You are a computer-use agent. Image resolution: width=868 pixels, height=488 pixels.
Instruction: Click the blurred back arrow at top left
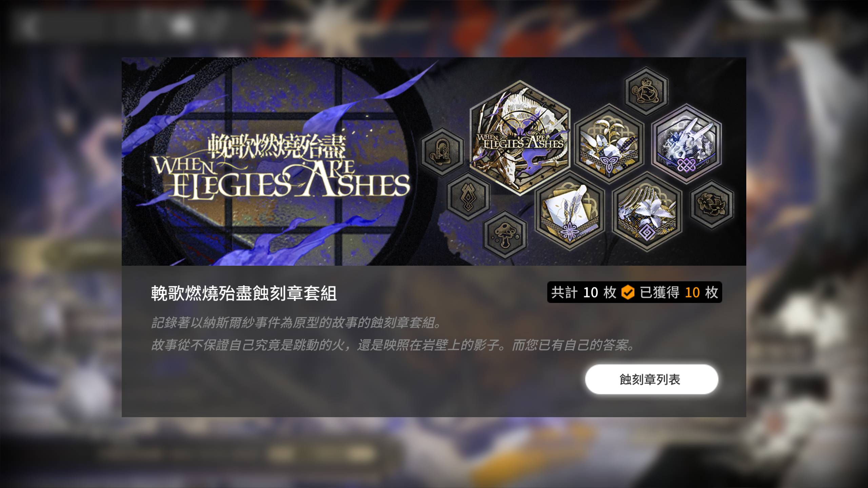click(x=27, y=25)
